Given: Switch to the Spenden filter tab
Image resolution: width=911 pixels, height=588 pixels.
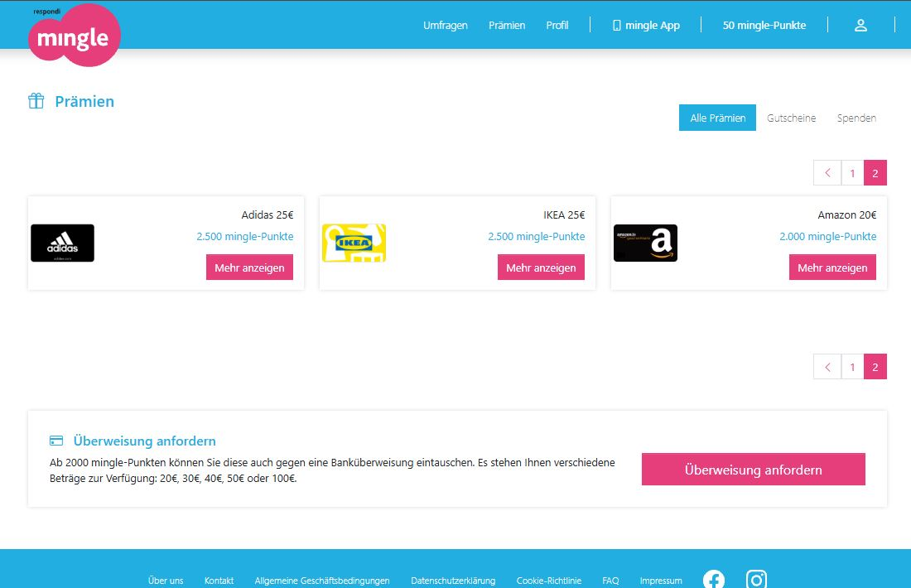Looking at the screenshot, I should [856, 118].
